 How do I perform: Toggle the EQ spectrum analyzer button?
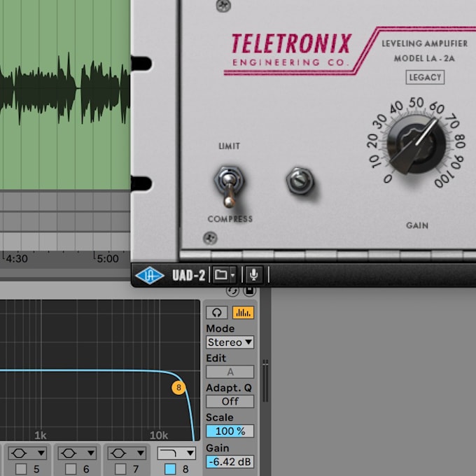[x=243, y=312]
